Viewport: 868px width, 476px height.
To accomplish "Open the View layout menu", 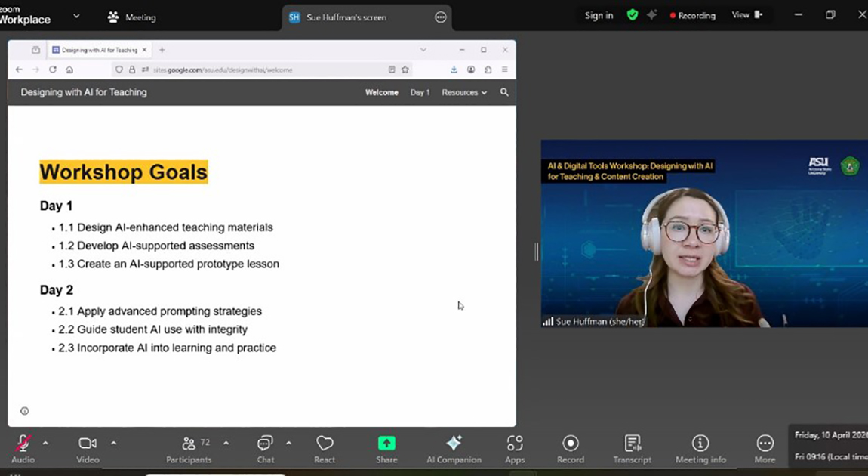I will coord(746,15).
